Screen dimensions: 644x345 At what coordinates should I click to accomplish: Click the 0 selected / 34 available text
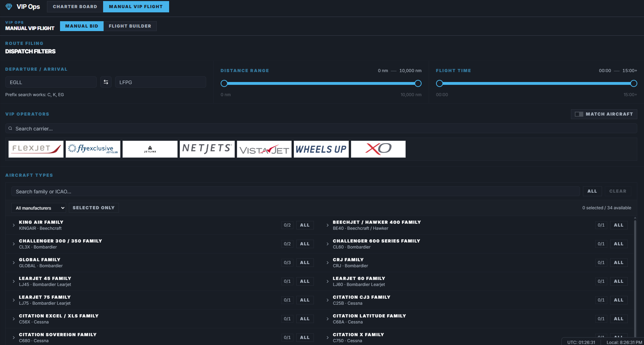(607, 208)
